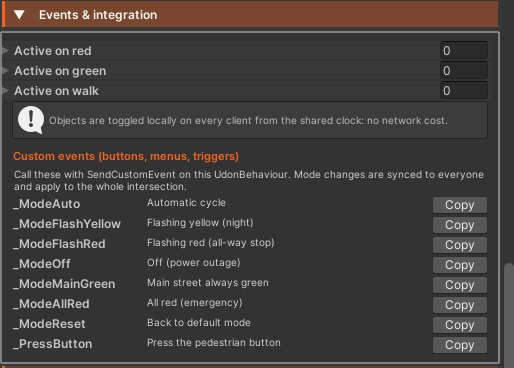
Task: Copy the _ModeAuto event name
Action: 460,205
